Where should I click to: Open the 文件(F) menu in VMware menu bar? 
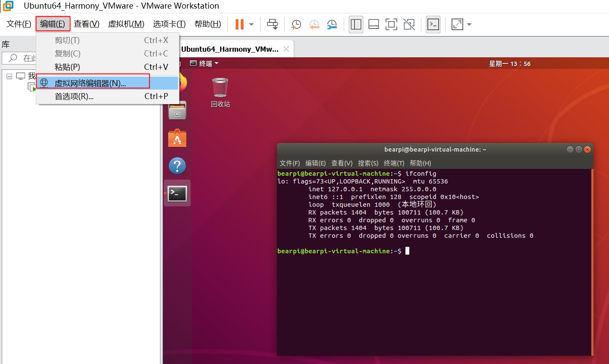pos(19,24)
